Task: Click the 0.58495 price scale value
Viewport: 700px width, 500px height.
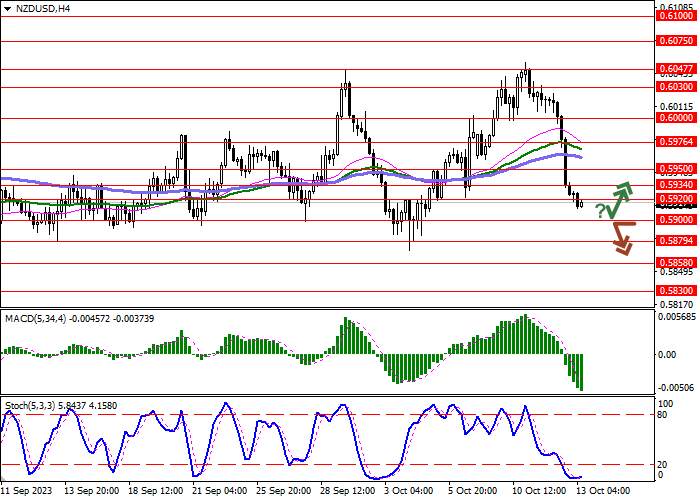Action: (x=677, y=271)
